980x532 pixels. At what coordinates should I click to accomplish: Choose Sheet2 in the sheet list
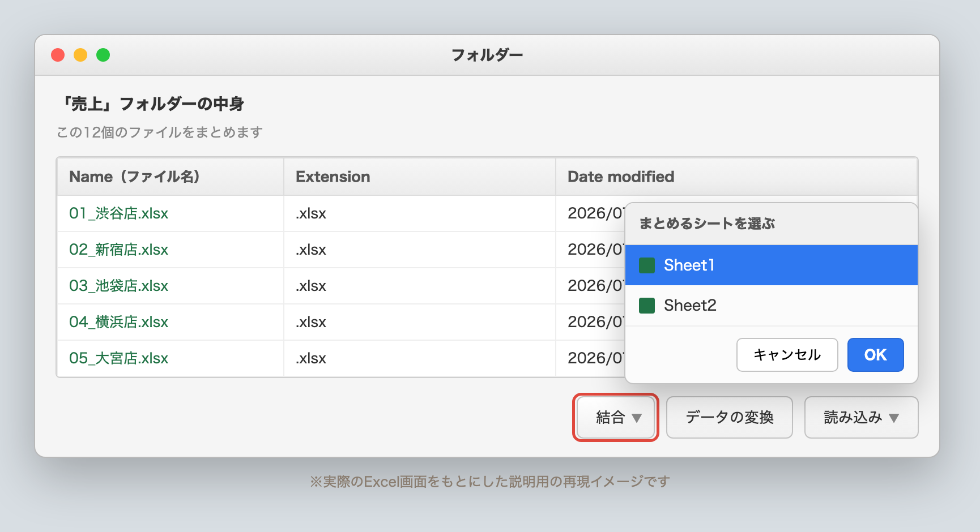(771, 306)
